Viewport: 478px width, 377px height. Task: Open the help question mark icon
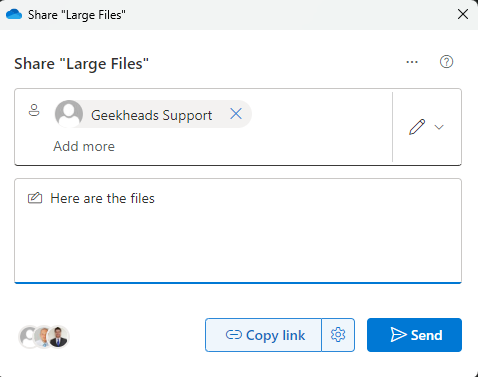pos(446,62)
